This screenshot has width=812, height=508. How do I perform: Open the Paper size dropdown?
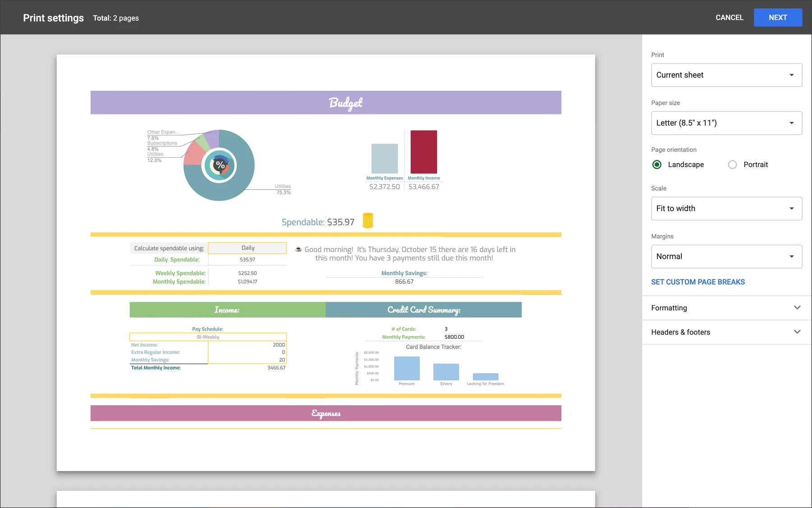tap(726, 123)
